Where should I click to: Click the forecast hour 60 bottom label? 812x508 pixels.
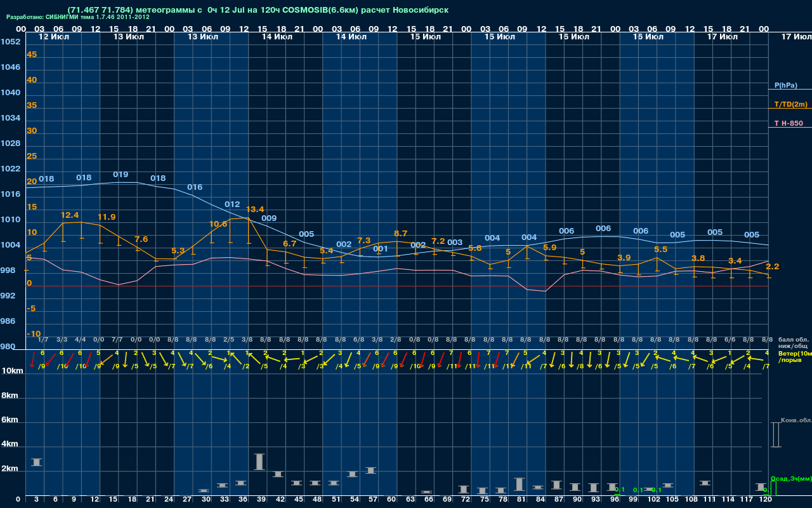(391, 500)
